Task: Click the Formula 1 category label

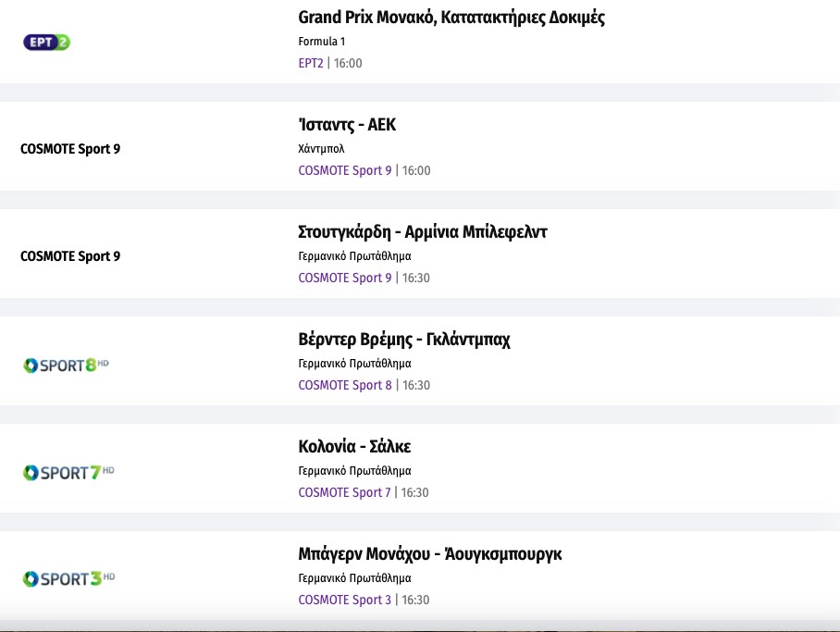Action: 322,42
